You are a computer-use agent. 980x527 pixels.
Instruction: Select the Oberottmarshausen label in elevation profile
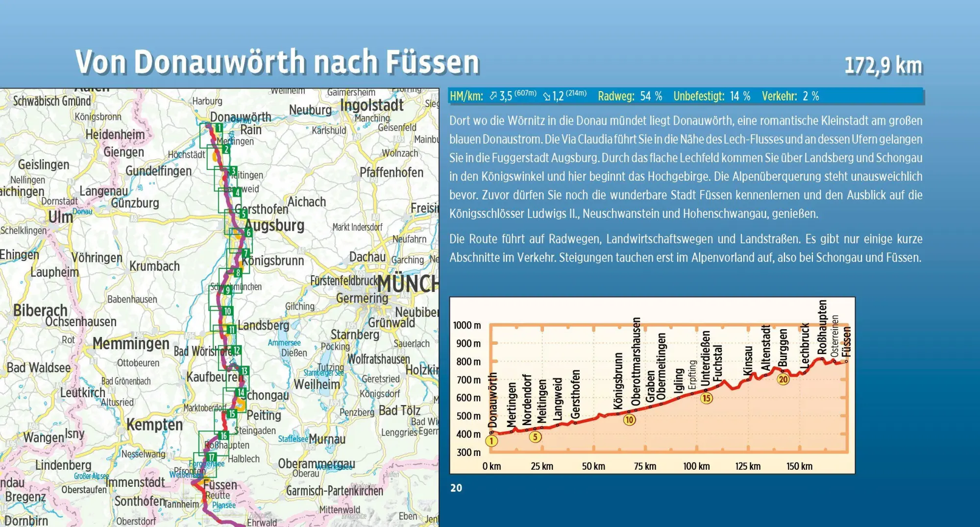(636, 361)
